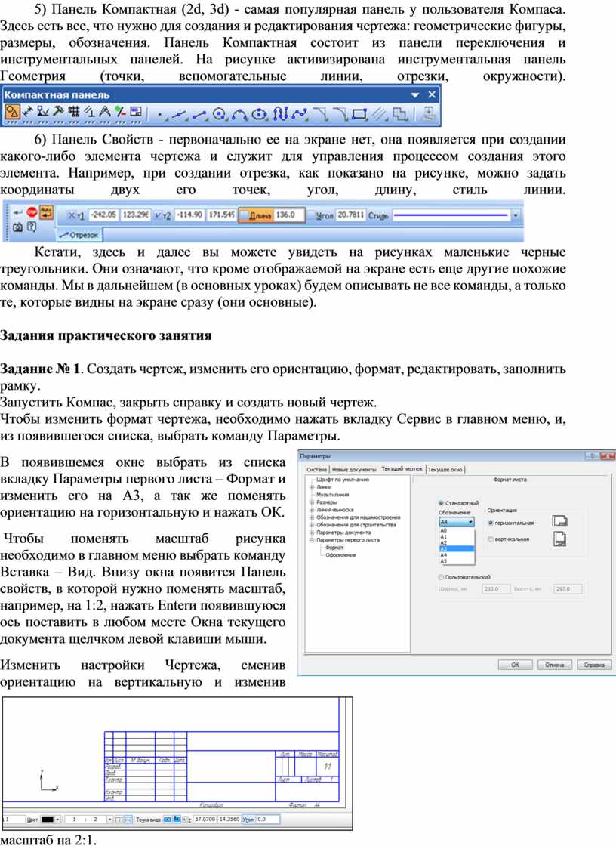Expand the Размеры tree node
Image resolution: width=616 pixels, height=849 pixels.
pos(311,502)
